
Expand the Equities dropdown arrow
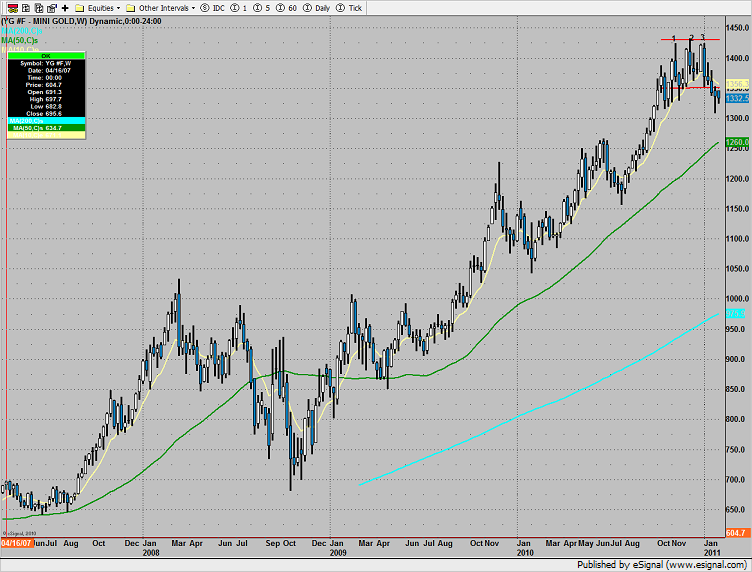(x=118, y=8)
